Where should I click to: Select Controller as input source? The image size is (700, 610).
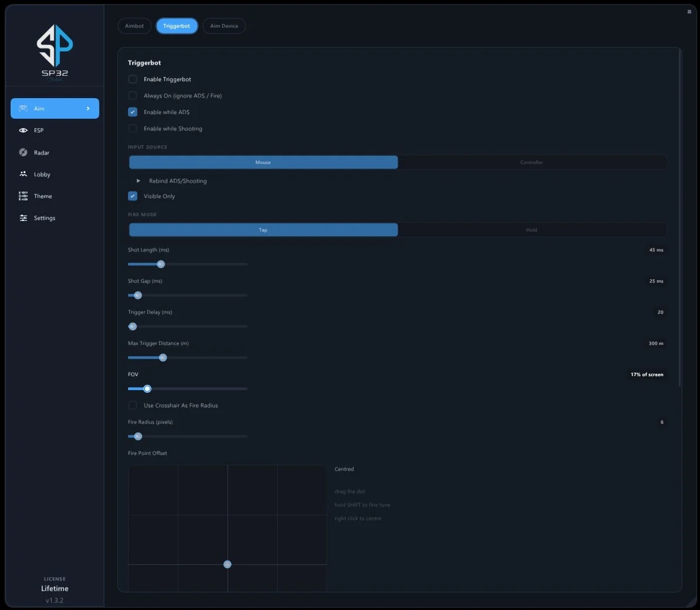(531, 162)
